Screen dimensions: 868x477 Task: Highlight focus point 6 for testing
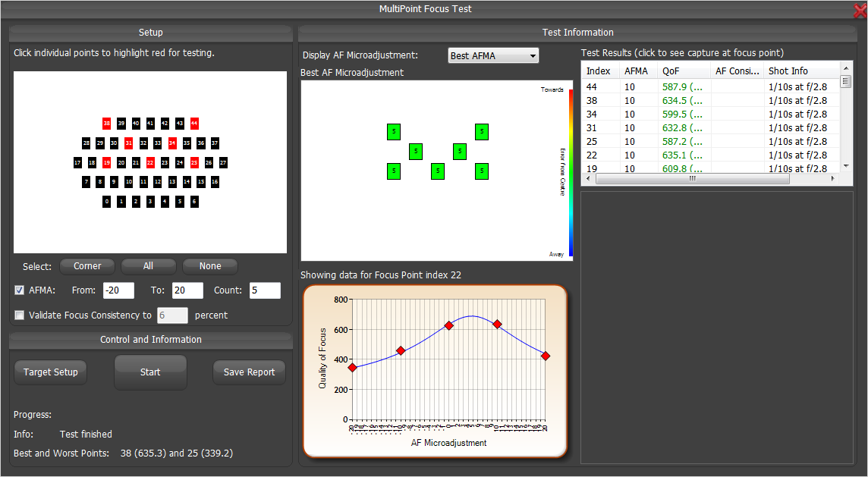(194, 202)
